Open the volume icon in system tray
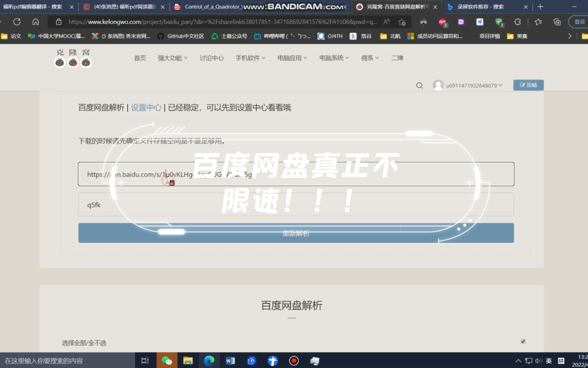588x368 pixels. tap(538, 361)
